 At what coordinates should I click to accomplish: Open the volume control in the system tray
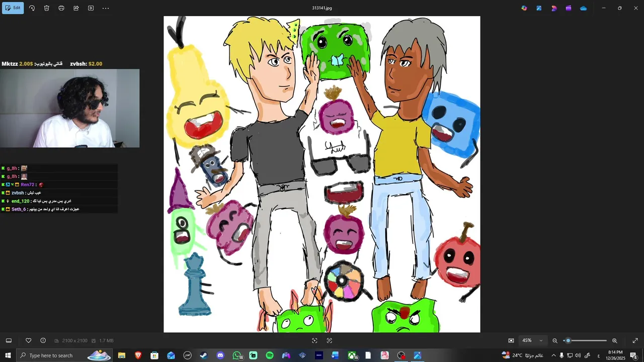(578, 355)
